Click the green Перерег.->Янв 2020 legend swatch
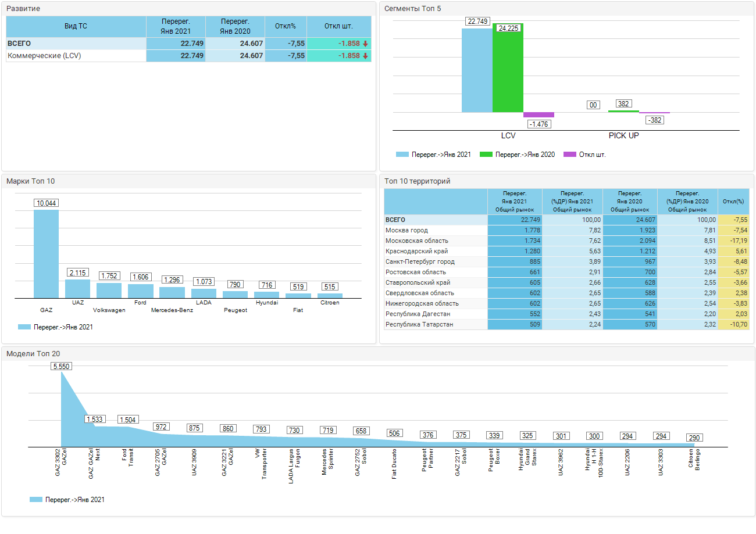 coord(487,155)
